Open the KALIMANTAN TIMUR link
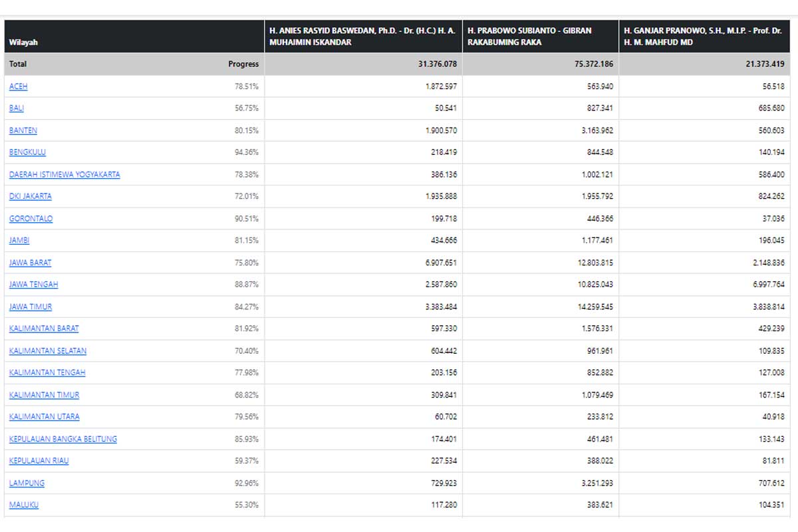Viewport: 798px width, 532px height. (x=45, y=395)
